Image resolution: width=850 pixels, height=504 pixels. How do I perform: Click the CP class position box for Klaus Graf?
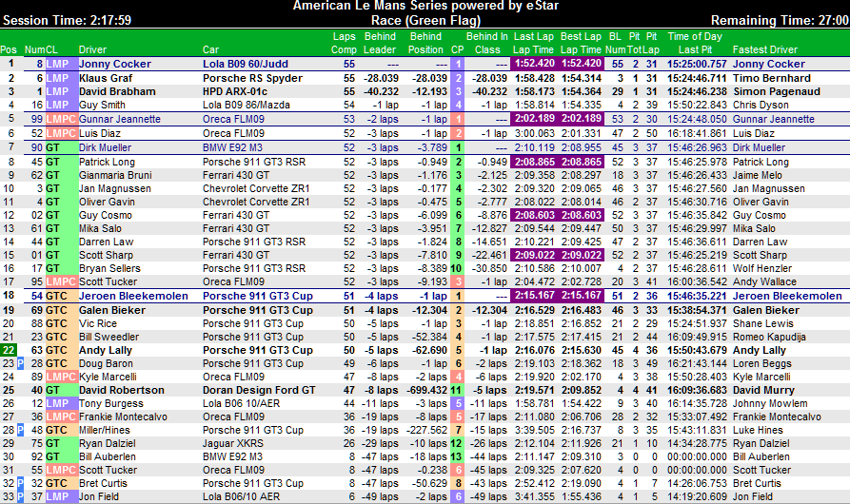click(x=458, y=78)
